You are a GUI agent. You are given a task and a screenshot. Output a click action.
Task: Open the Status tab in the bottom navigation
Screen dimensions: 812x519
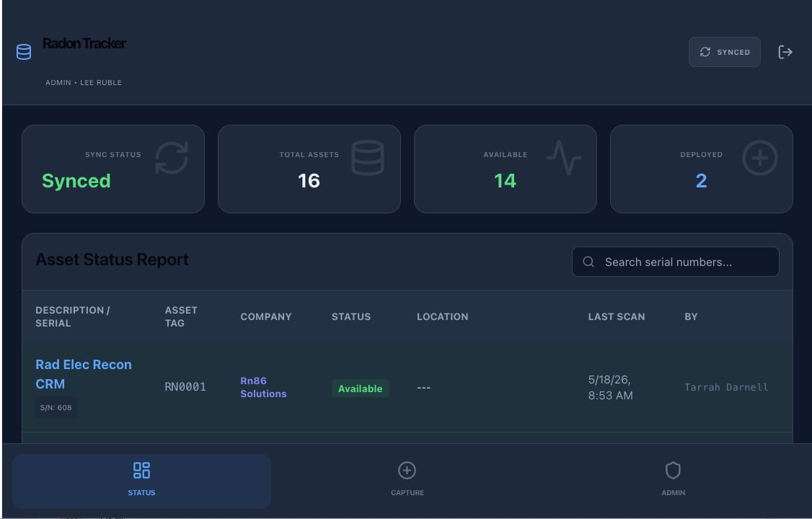(141, 481)
